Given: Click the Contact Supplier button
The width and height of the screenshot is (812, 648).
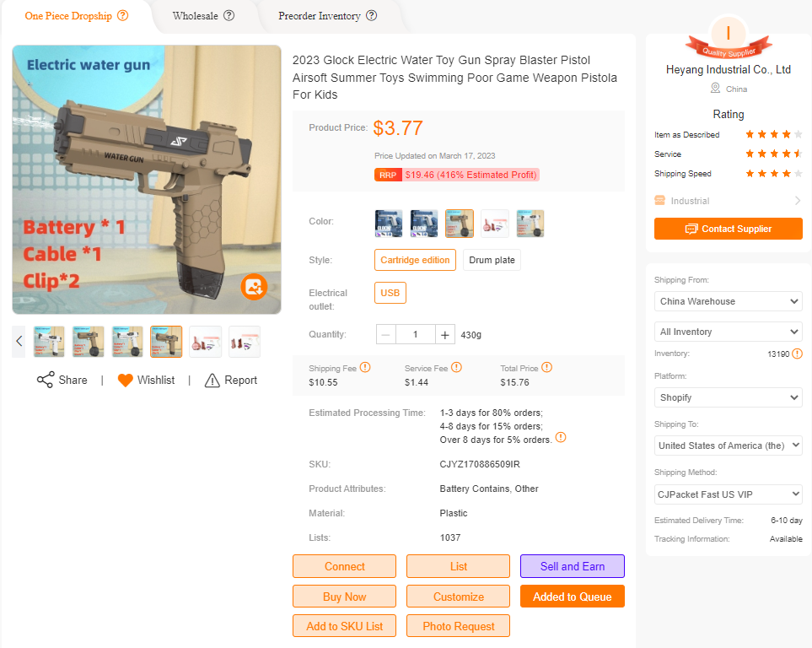Looking at the screenshot, I should (x=729, y=229).
